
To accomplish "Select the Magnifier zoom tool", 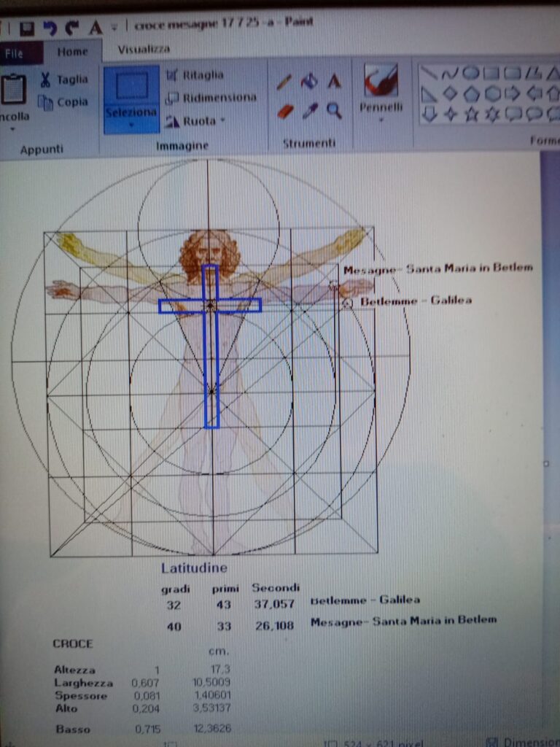I will (x=334, y=111).
